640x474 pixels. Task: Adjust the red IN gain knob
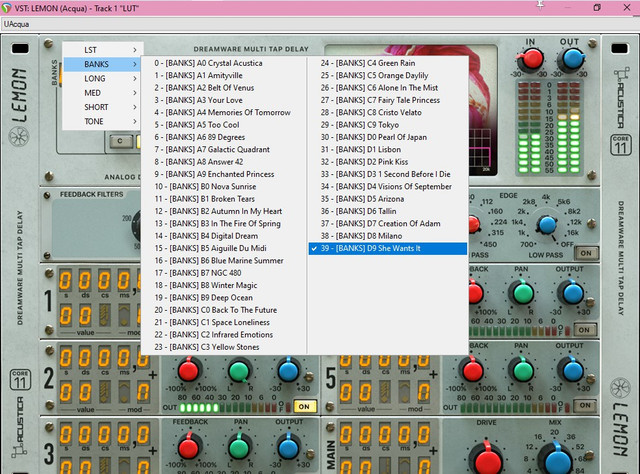tap(531, 60)
